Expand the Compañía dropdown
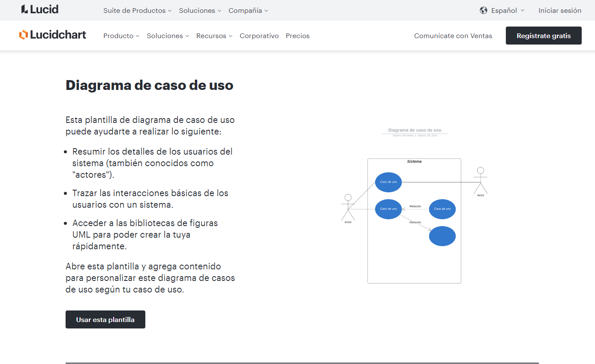595x364 pixels. point(248,11)
